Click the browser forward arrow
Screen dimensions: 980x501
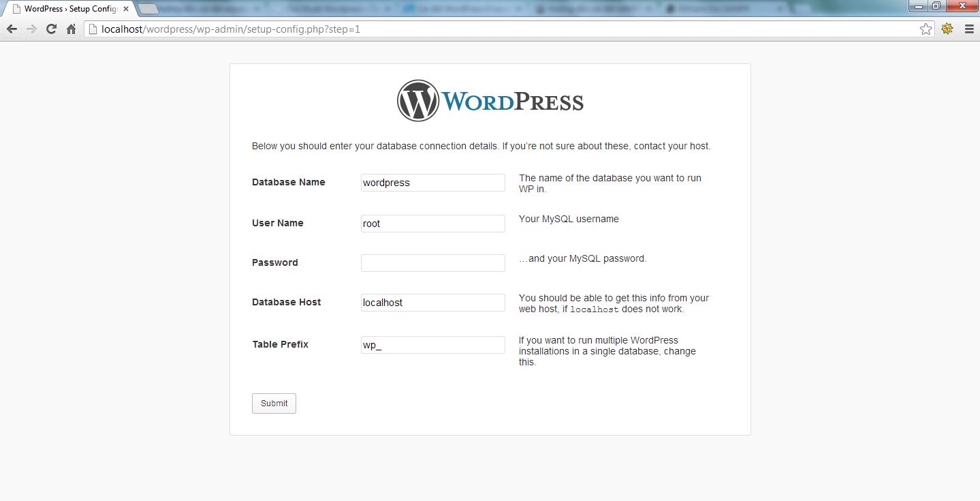tap(31, 29)
